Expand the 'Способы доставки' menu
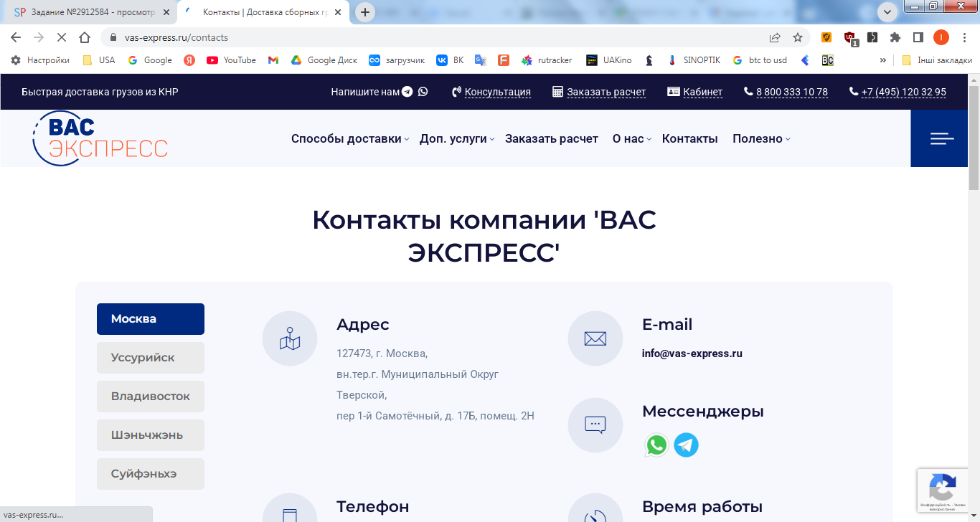This screenshot has height=522, width=980. click(350, 138)
